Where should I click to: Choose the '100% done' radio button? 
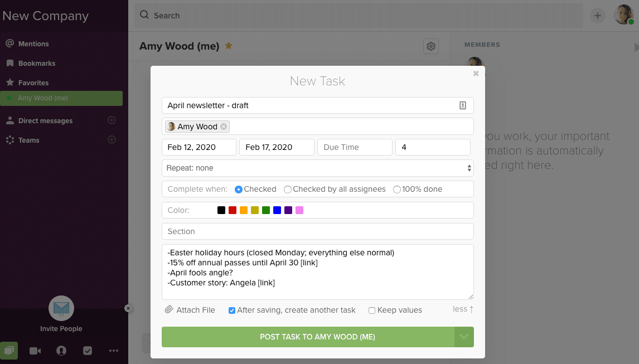pos(397,190)
